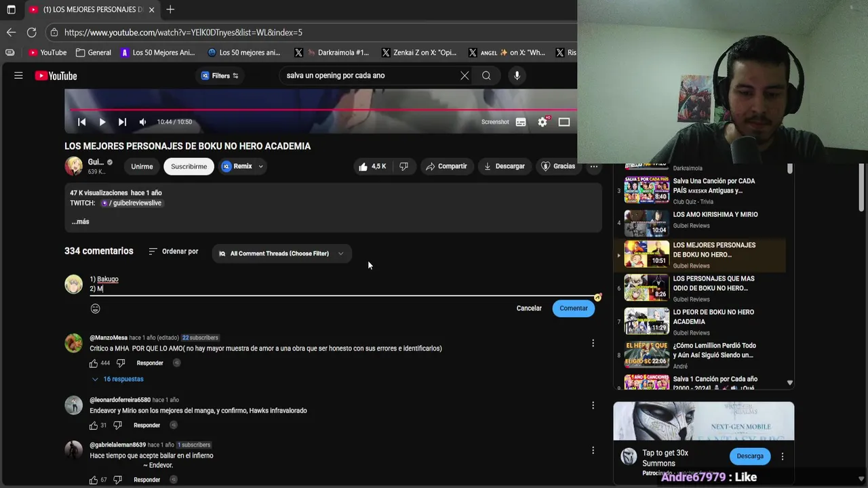
Task: Subscribe with the Suscribirme button
Action: pyautogui.click(x=189, y=166)
